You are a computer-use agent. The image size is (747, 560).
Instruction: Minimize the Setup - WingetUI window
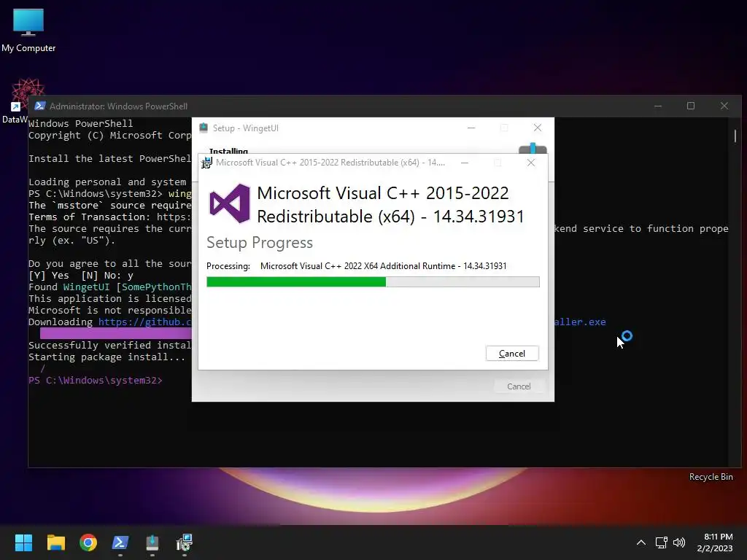471,128
